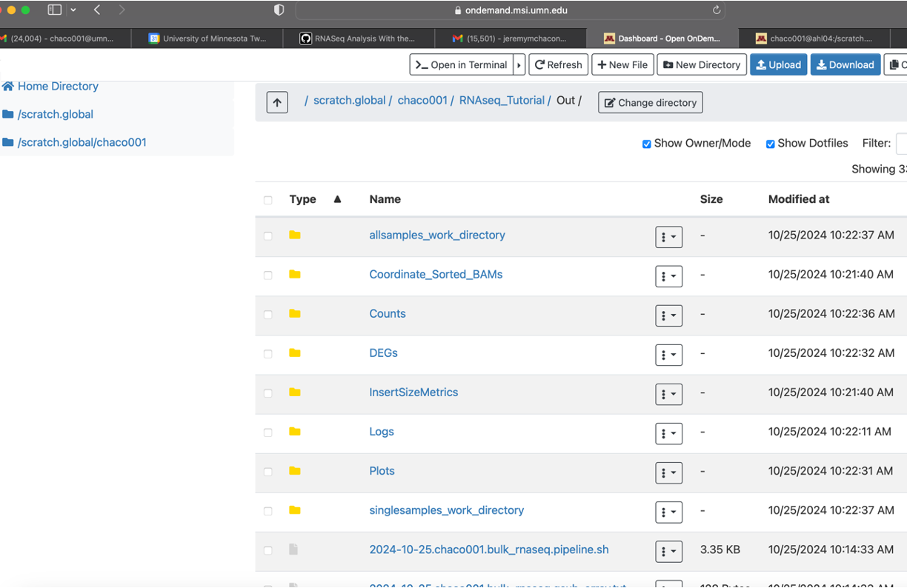Select the Counts row checkbox
907x588 pixels.
click(268, 315)
